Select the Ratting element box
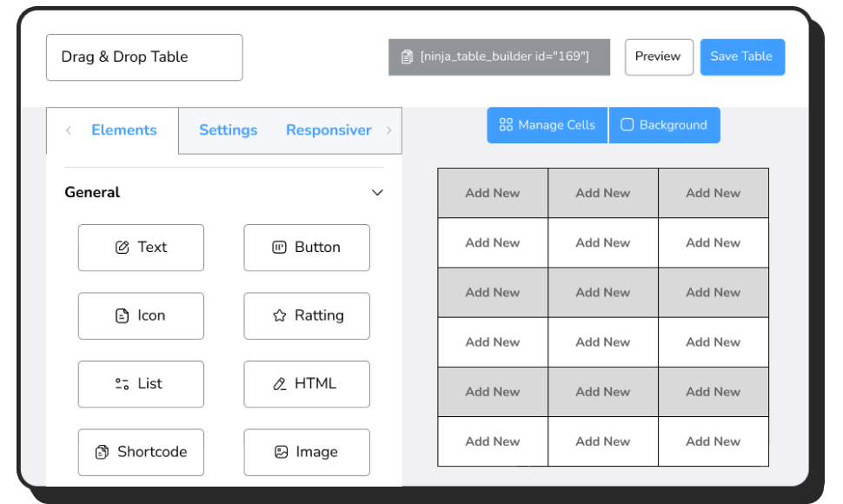This screenshot has width=843, height=504. click(307, 316)
